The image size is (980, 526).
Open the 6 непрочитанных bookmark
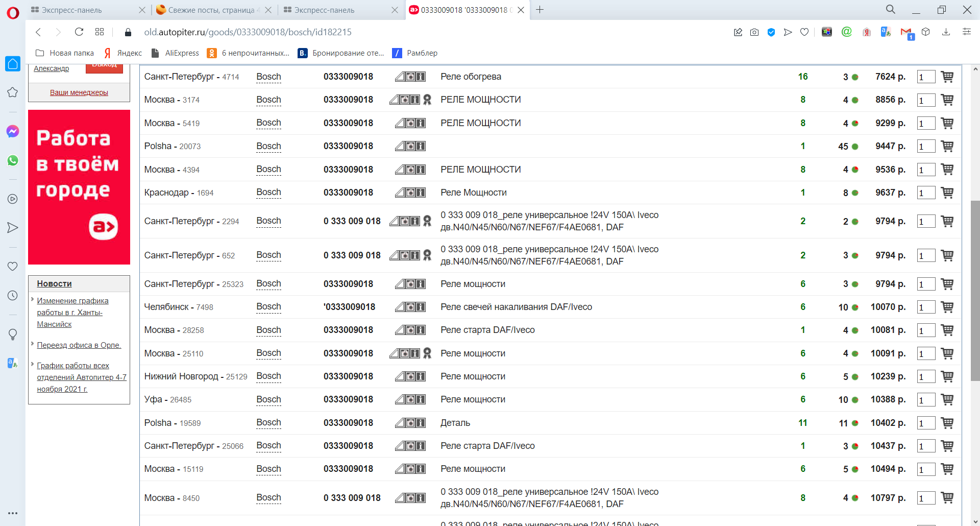(x=248, y=53)
